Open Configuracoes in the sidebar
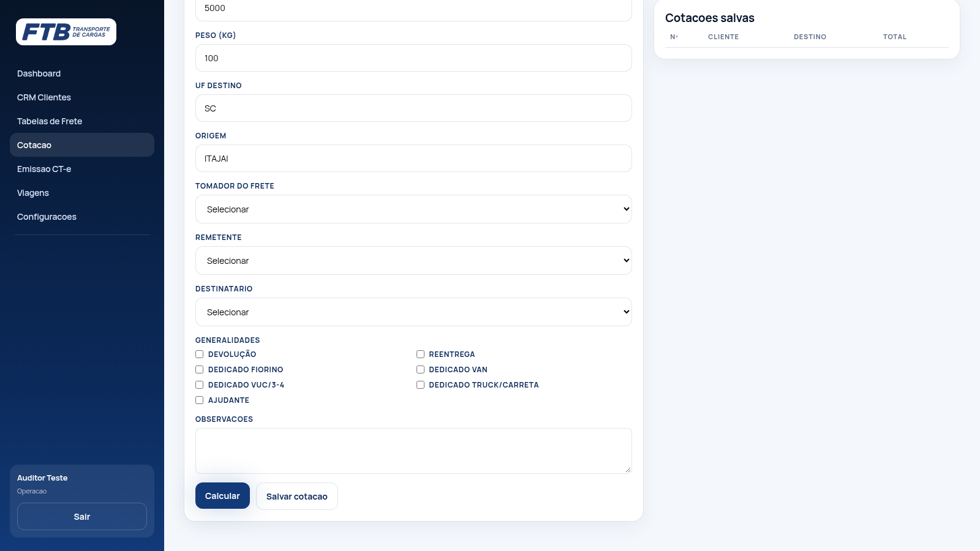 coord(82,217)
